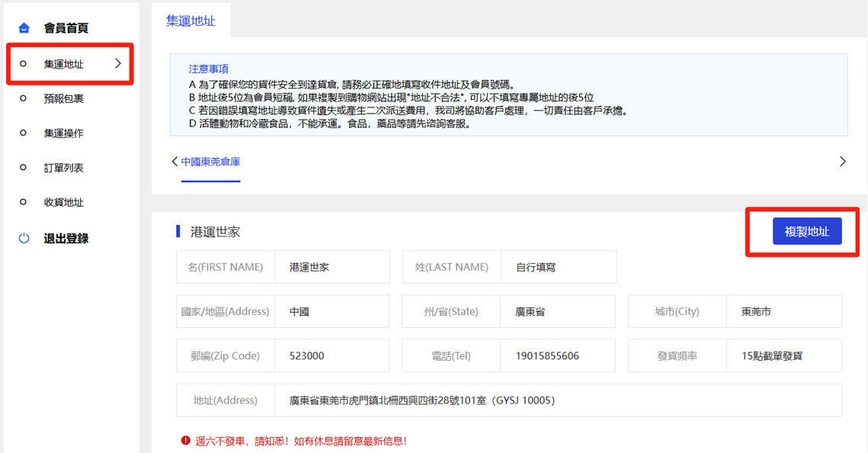Image resolution: width=868 pixels, height=453 pixels.
Task: Click the 郵編 field showing 523000
Action: [x=331, y=356]
